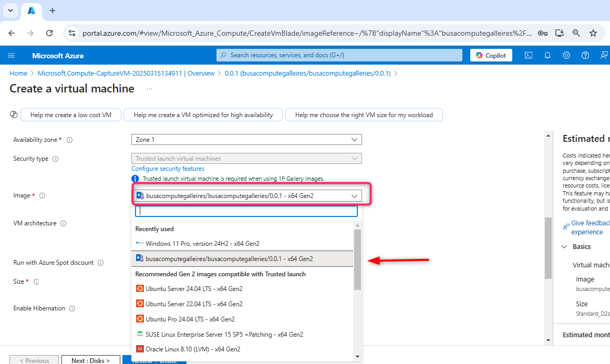Open Cloud Shell from the top bar

pos(529,55)
